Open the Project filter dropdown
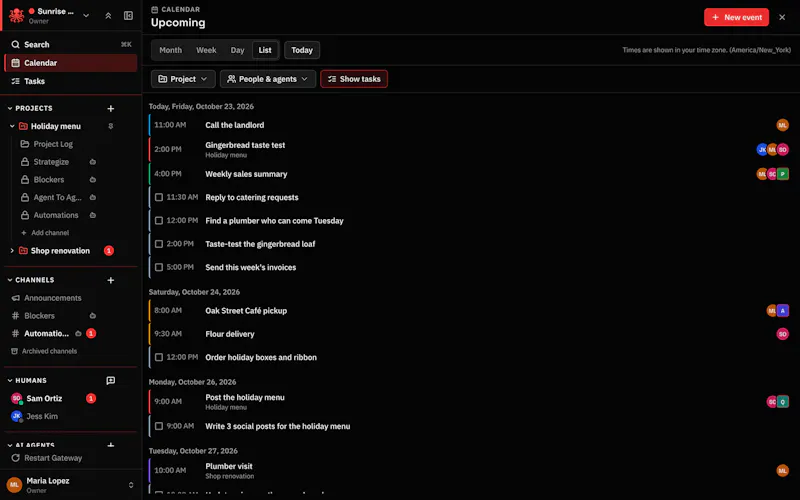 (x=183, y=79)
